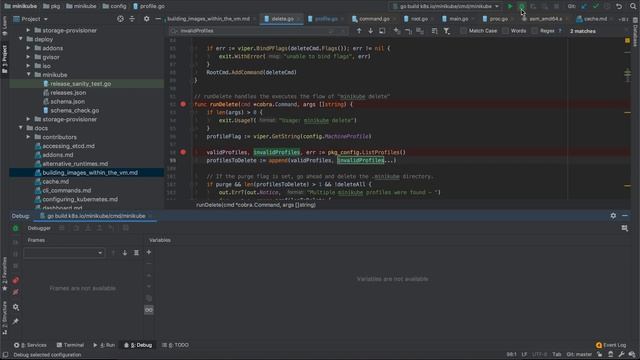
Task: Click the green Run button
Action: pyautogui.click(x=510, y=7)
